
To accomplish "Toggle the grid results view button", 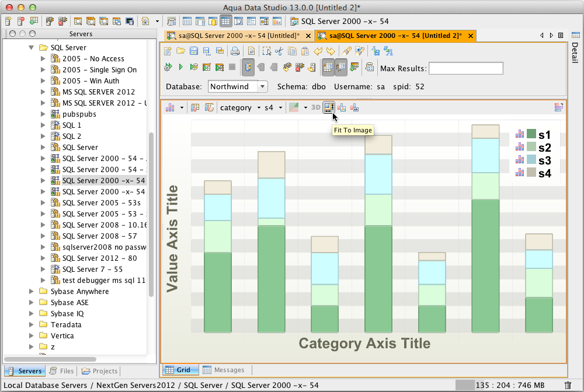I will point(328,67).
